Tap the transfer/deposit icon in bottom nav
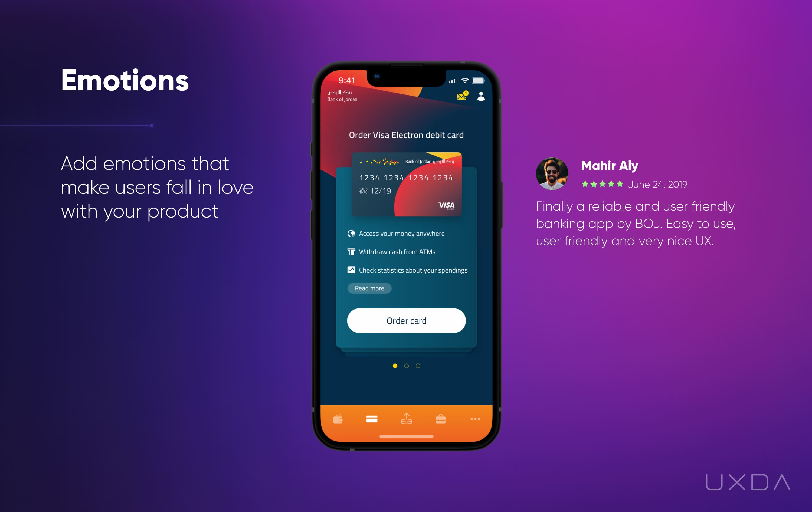Screen dimensions: 812x512 pyautogui.click(x=407, y=419)
